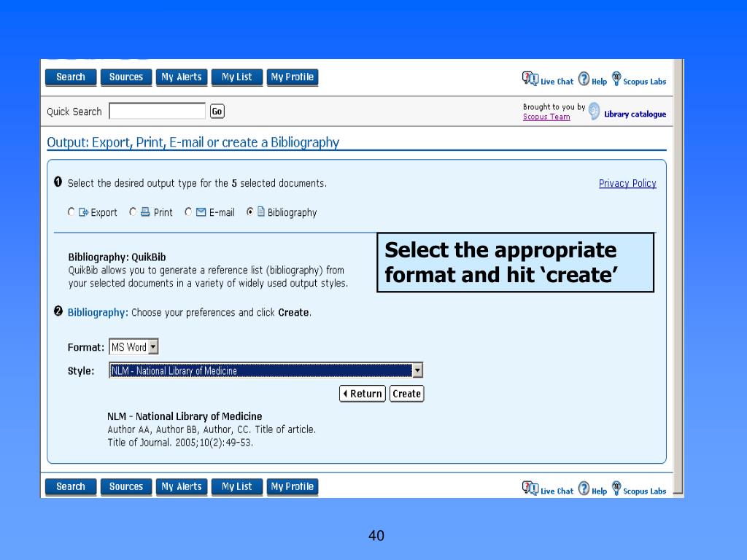The height and width of the screenshot is (560, 747).
Task: Click the top Live Chat text link
Action: pyautogui.click(x=557, y=82)
